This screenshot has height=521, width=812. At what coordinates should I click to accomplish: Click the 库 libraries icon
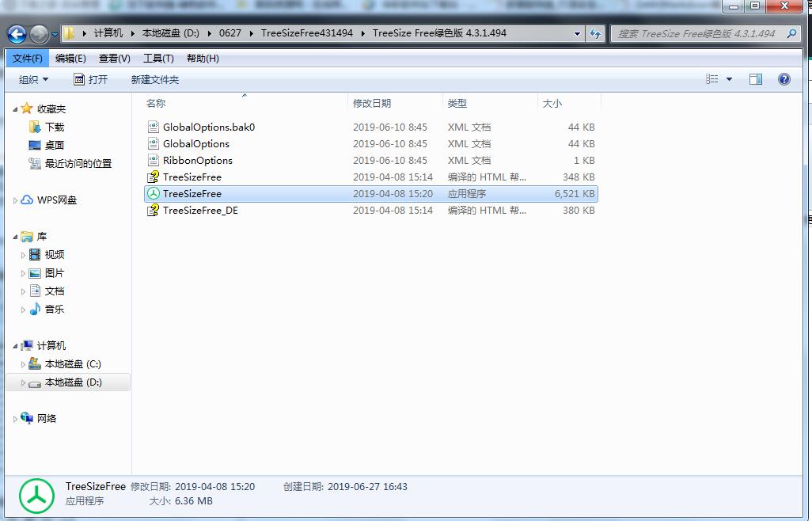coord(27,236)
